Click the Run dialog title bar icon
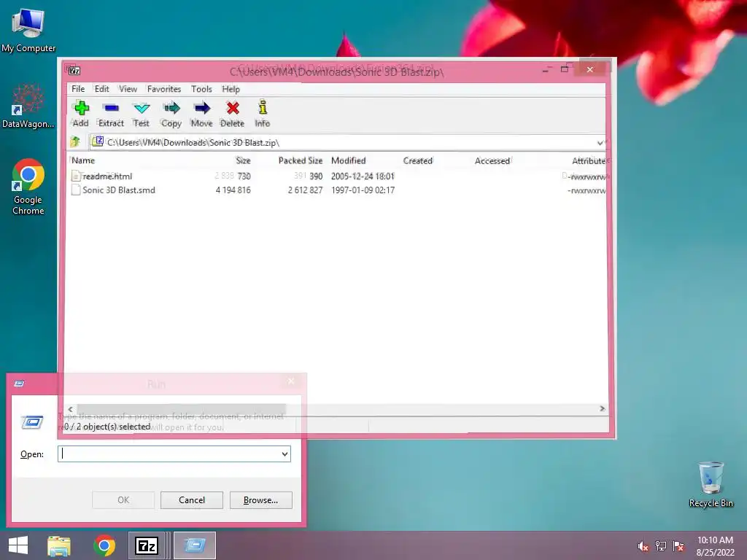Image resolution: width=747 pixels, height=560 pixels. [x=19, y=384]
